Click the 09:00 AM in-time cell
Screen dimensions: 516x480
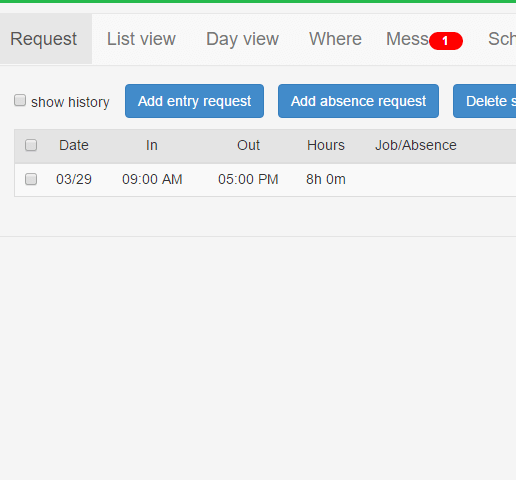152,179
